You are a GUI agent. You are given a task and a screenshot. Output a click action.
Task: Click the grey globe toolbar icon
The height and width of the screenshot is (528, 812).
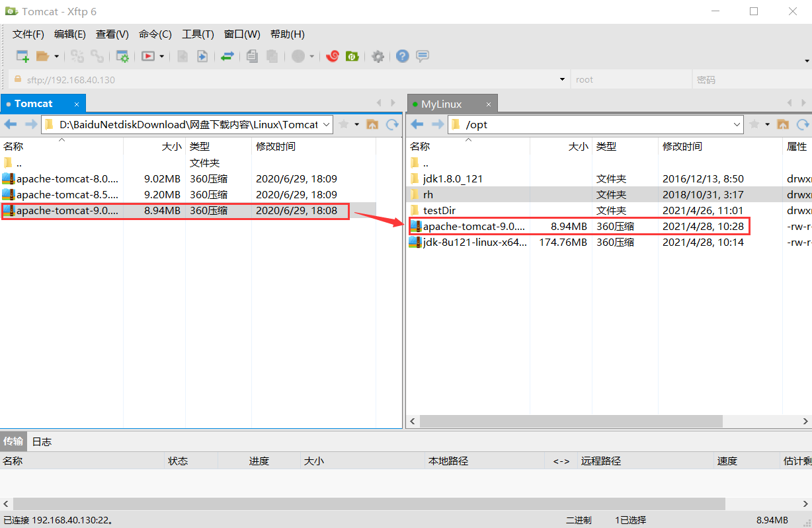coord(298,56)
